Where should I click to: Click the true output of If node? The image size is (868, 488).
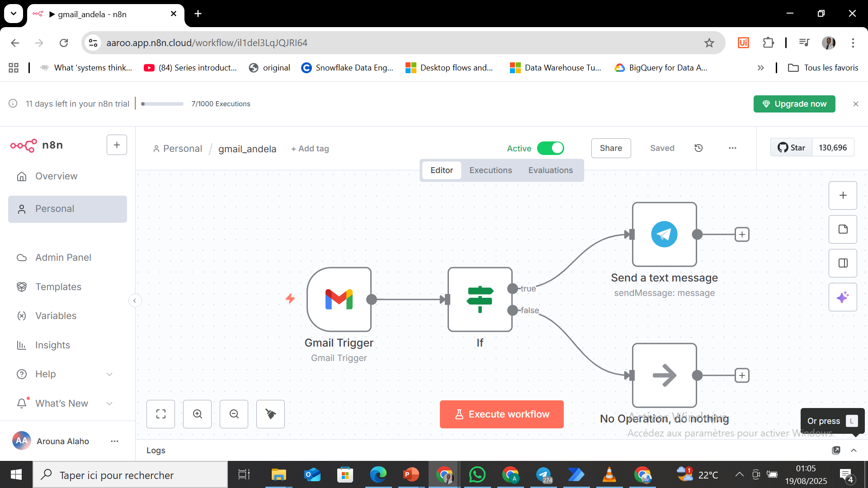(513, 288)
